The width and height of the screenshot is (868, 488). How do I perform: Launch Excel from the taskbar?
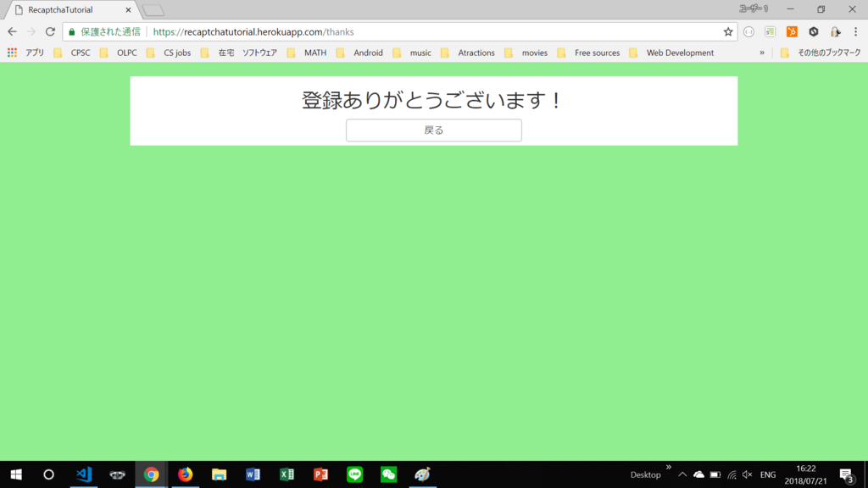287,474
